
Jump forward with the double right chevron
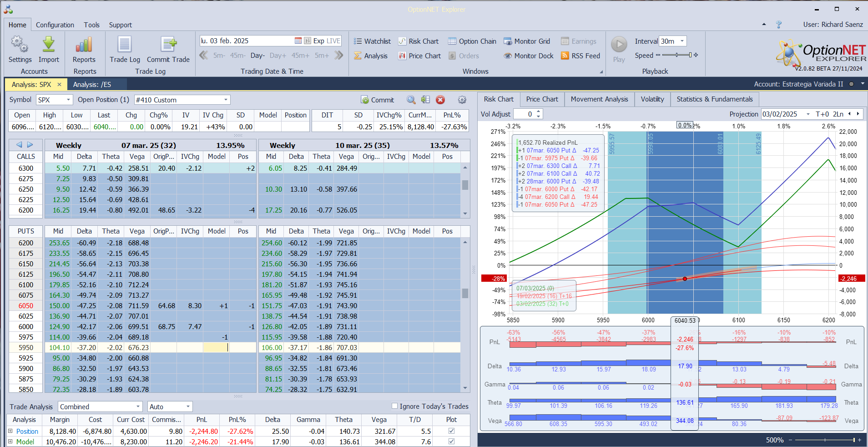338,56
